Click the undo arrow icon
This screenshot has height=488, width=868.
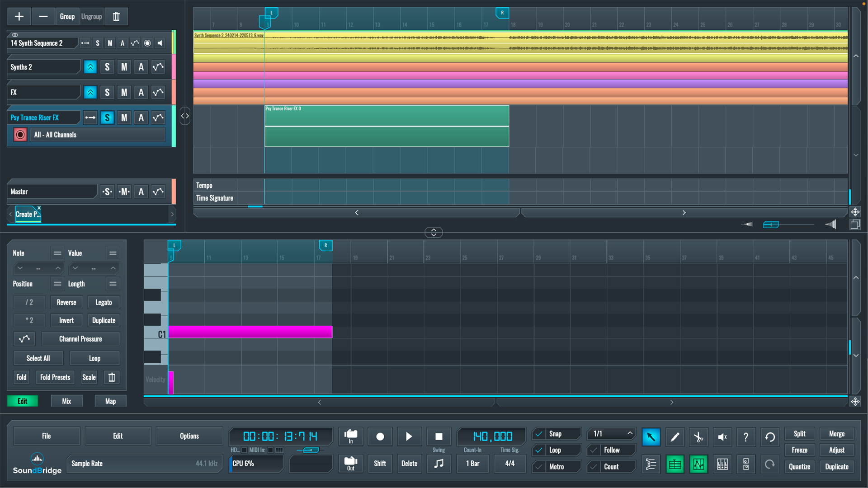point(769,437)
